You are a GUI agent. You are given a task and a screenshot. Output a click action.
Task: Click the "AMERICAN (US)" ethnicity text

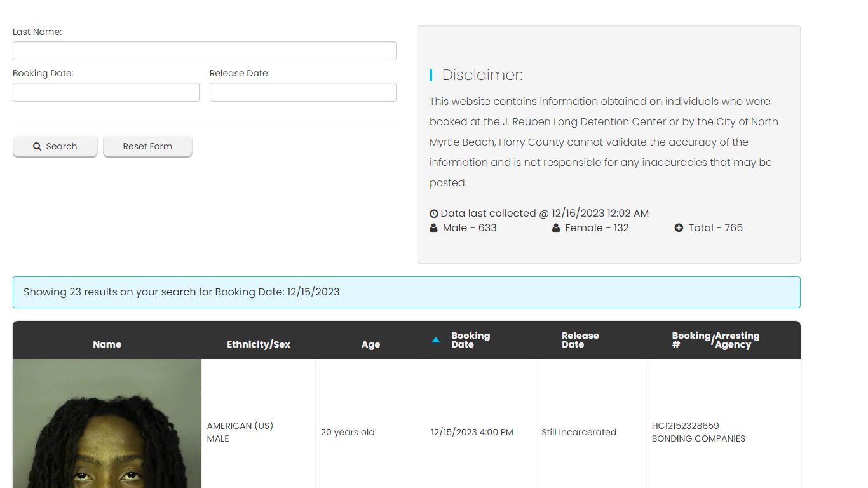[240, 426]
